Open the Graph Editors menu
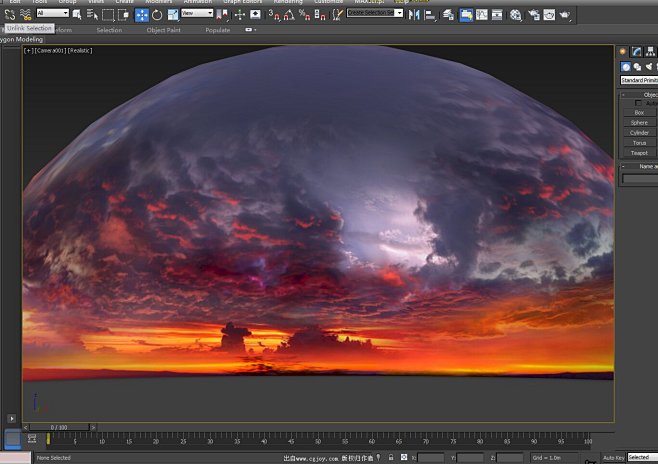 [243, 2]
